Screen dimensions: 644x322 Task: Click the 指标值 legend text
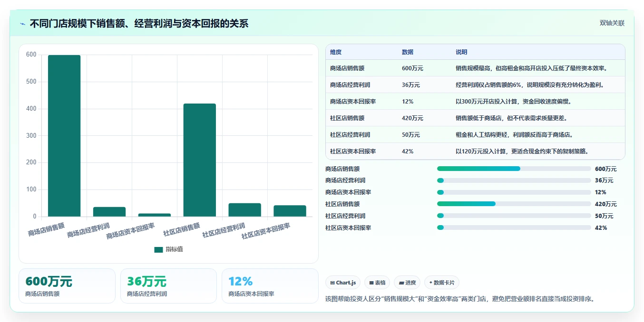pyautogui.click(x=174, y=249)
